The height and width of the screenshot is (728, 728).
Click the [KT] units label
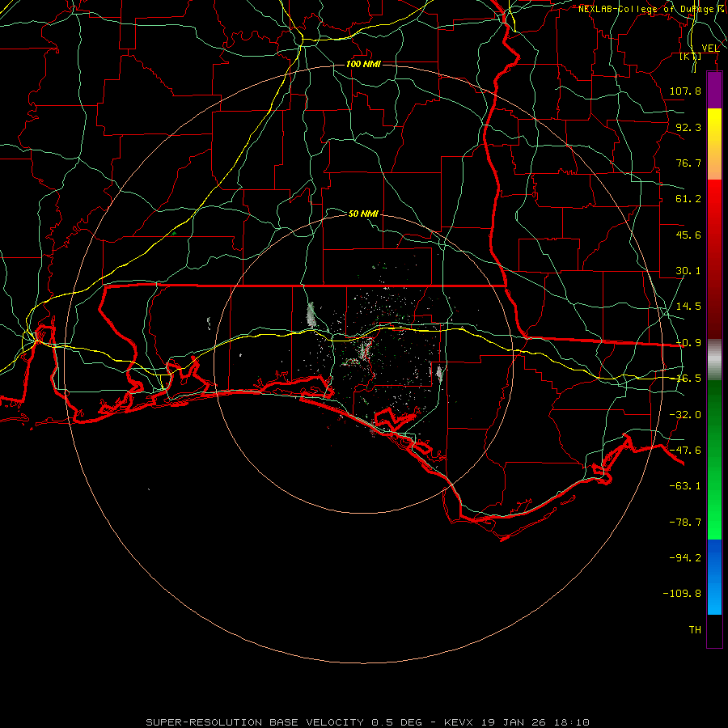(691, 56)
